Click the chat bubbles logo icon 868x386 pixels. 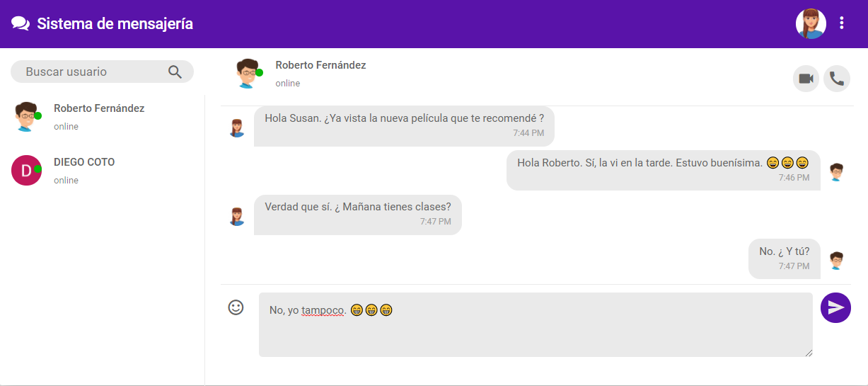(x=21, y=24)
